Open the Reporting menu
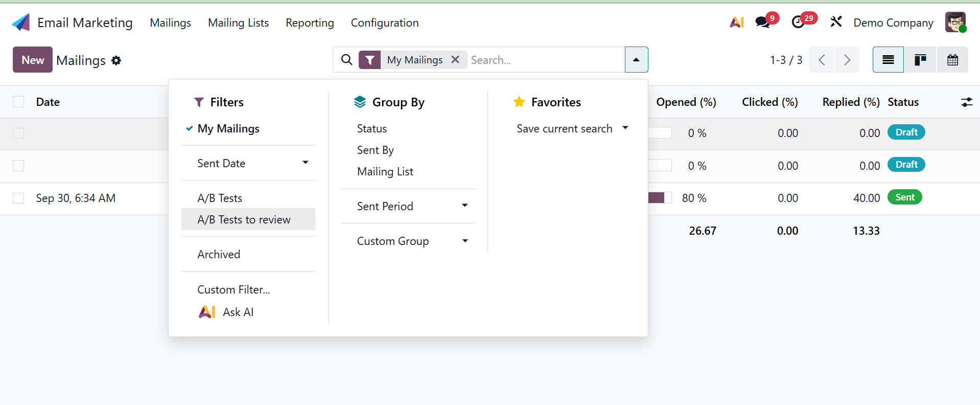Image resolution: width=980 pixels, height=405 pixels. pyautogui.click(x=310, y=23)
